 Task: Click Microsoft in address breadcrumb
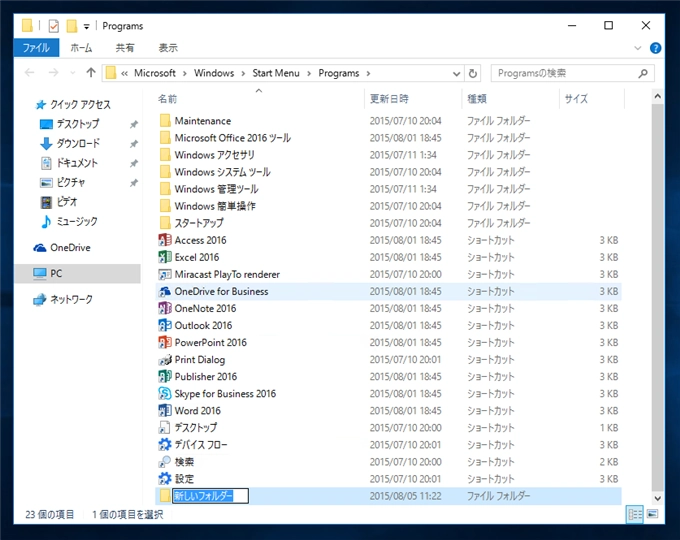point(155,73)
